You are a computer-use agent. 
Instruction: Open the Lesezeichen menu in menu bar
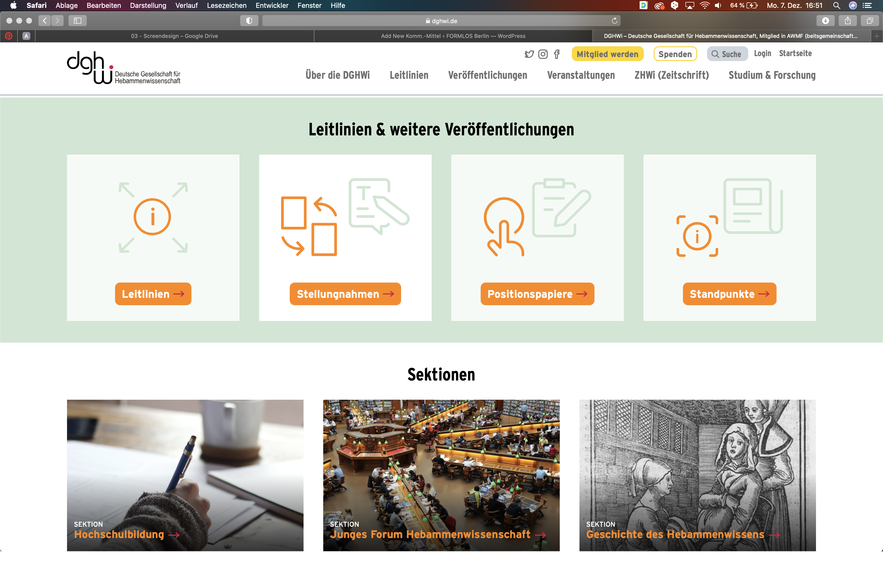pyautogui.click(x=227, y=6)
